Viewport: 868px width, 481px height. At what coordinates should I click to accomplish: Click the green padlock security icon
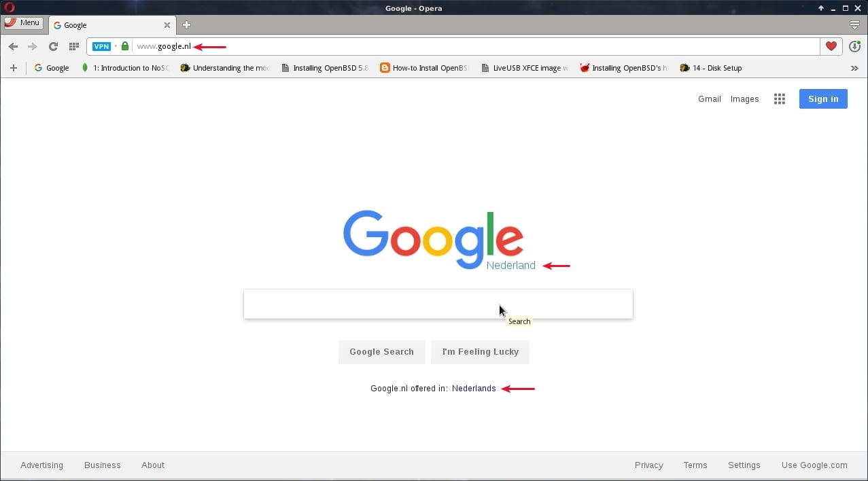(125, 46)
